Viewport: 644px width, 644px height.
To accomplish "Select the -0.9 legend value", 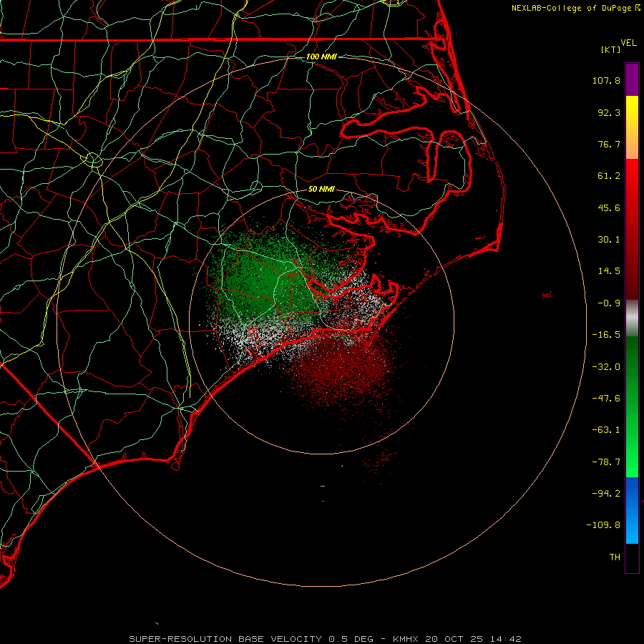I will coord(609,303).
